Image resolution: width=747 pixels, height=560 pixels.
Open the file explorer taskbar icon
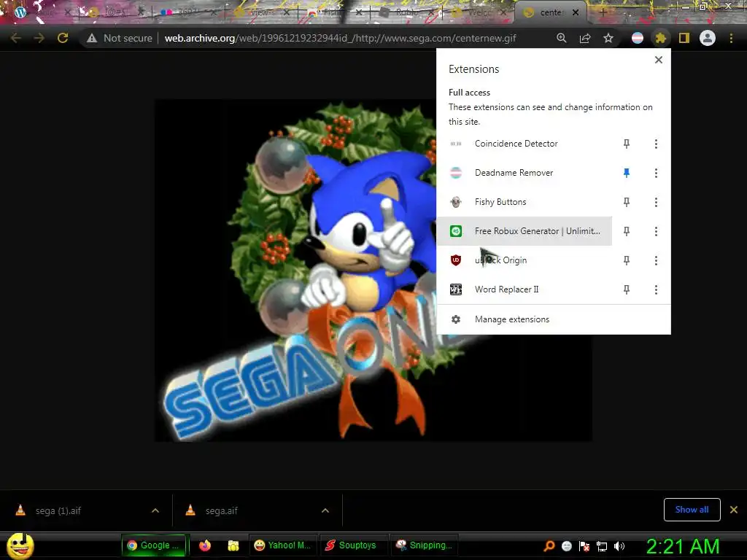tap(233, 545)
